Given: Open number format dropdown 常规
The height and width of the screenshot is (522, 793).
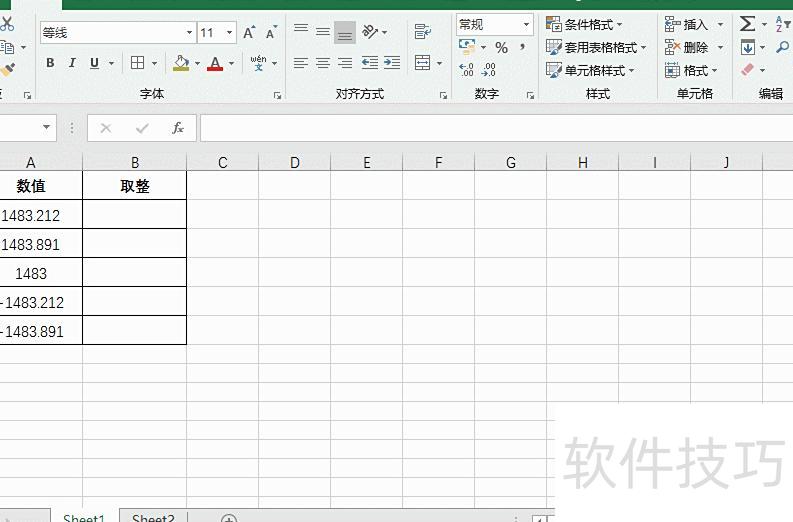Looking at the screenshot, I should pyautogui.click(x=526, y=24).
